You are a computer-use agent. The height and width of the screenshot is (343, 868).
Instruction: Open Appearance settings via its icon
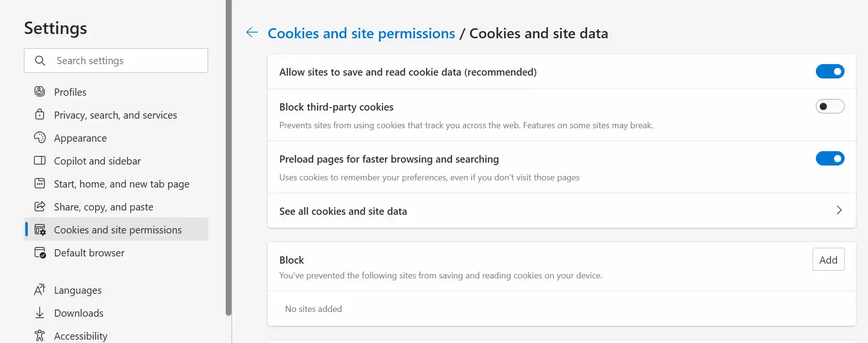(x=40, y=137)
